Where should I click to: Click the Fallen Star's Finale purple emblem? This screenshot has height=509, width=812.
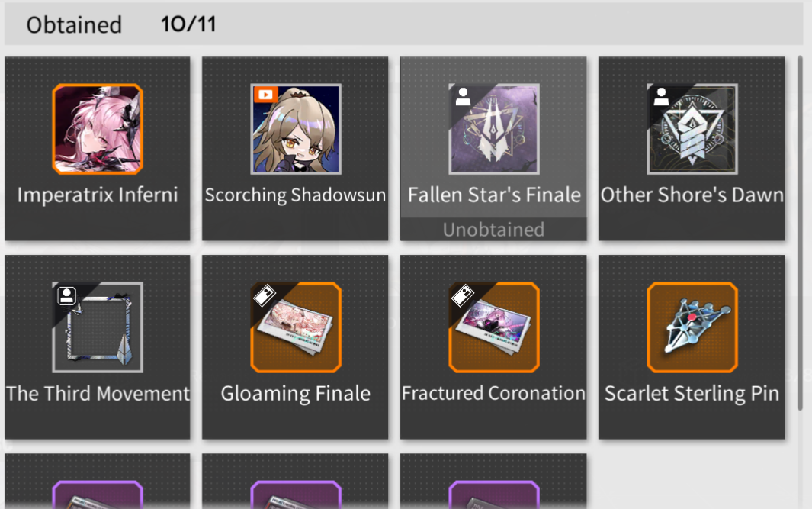tap(494, 129)
